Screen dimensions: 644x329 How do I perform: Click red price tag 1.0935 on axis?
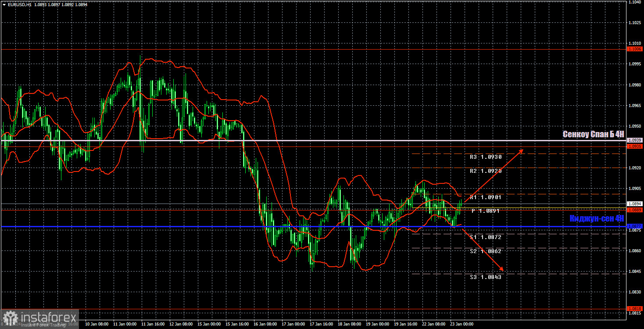click(635, 147)
